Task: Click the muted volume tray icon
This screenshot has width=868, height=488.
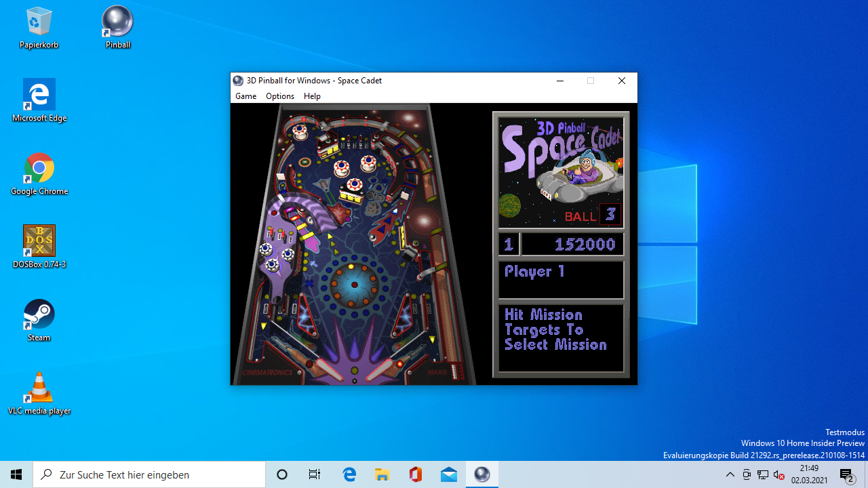Action: [779, 474]
